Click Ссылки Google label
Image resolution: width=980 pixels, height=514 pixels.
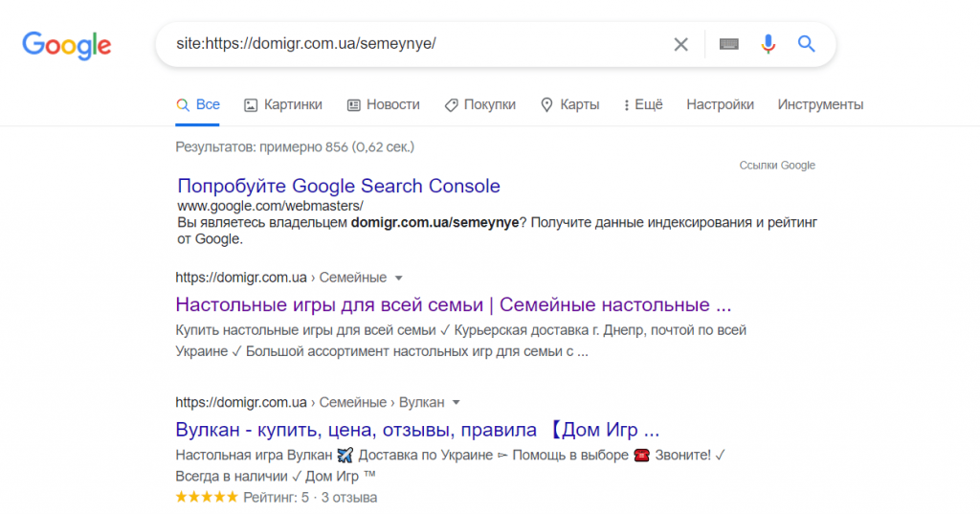tap(777, 165)
